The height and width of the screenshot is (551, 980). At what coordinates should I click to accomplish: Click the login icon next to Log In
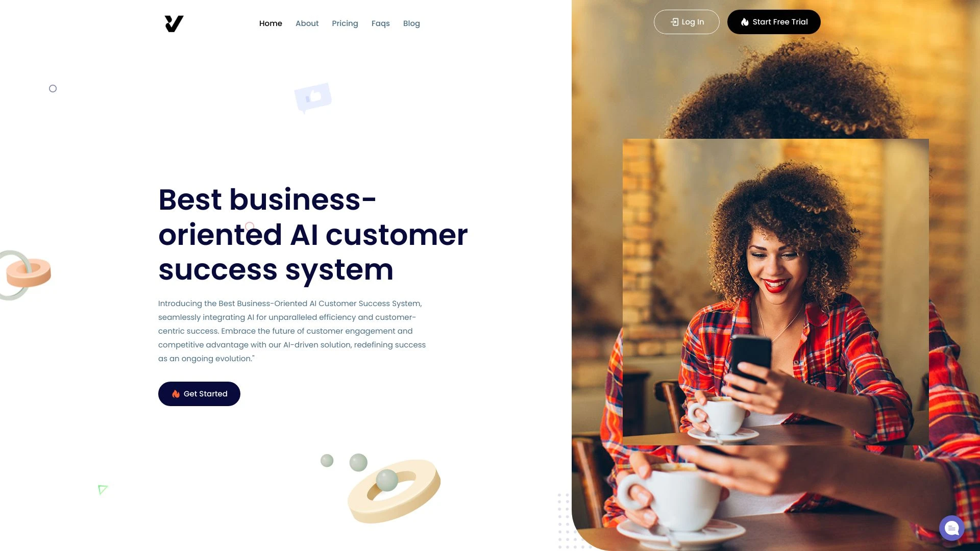(x=674, y=21)
